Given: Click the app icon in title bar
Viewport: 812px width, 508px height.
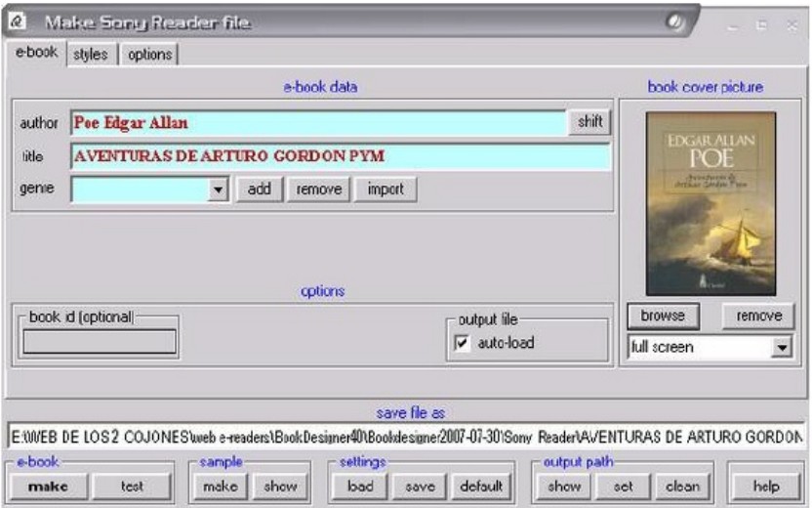Looking at the screenshot, I should coord(18,21).
